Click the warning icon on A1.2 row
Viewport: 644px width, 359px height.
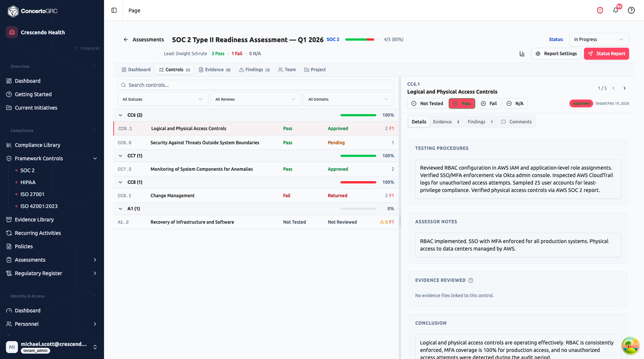pyautogui.click(x=382, y=222)
